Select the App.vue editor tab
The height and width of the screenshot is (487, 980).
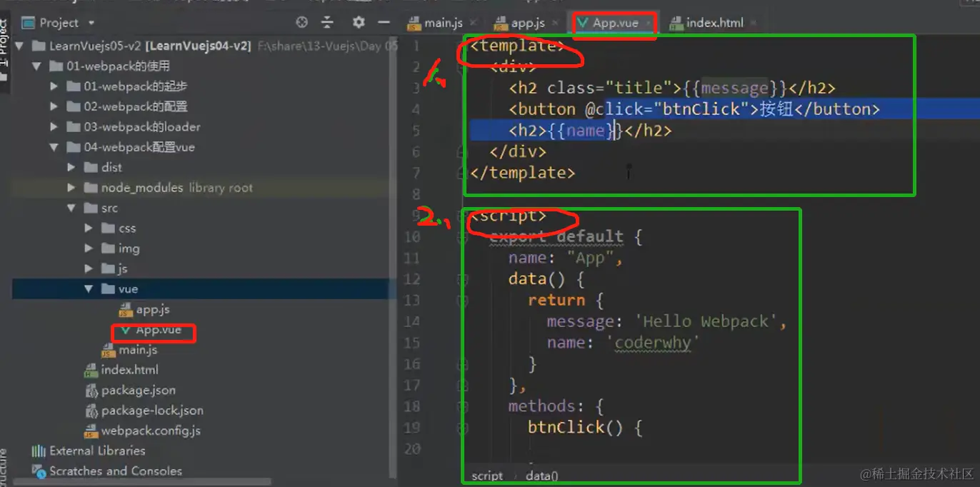pos(615,23)
